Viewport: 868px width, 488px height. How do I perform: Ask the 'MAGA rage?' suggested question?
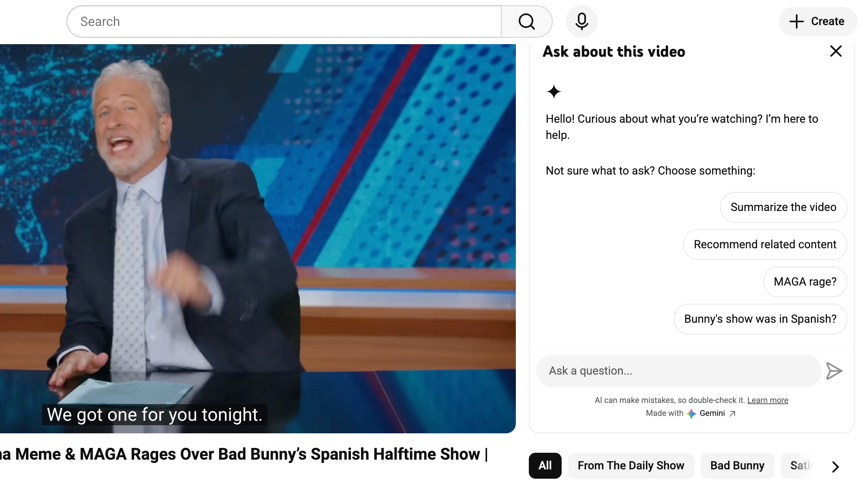tap(805, 281)
